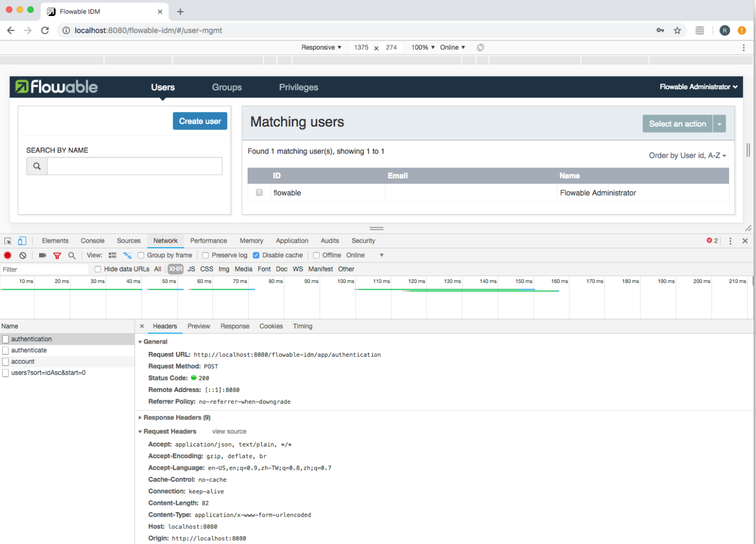756x544 pixels.
Task: Open the Response tab for the request
Action: pyautogui.click(x=235, y=326)
